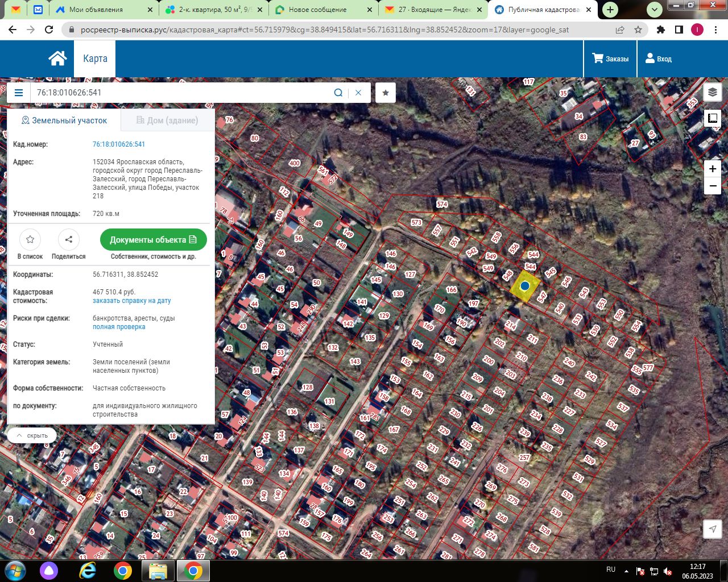
Task: Activate the measurement ruler tool
Action: 713,118
